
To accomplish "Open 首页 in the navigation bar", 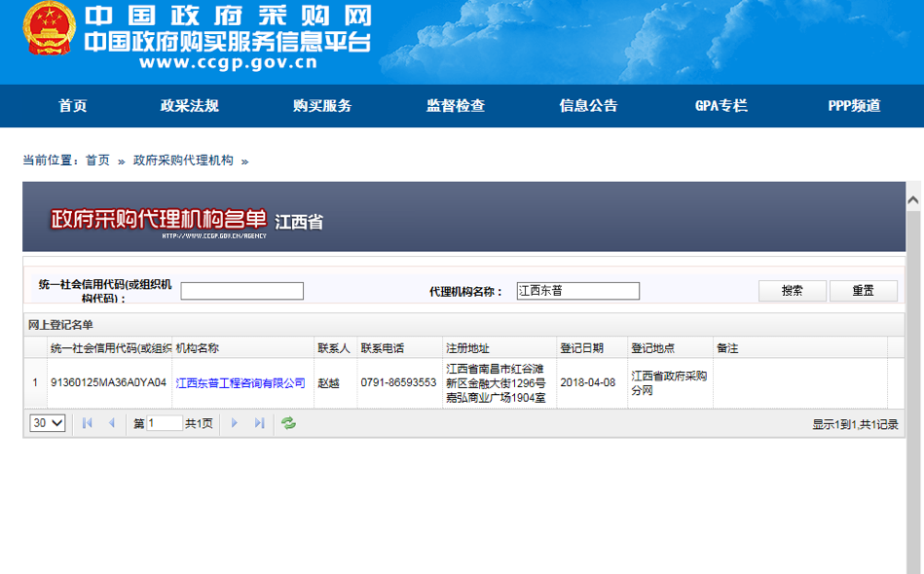I will [x=72, y=106].
